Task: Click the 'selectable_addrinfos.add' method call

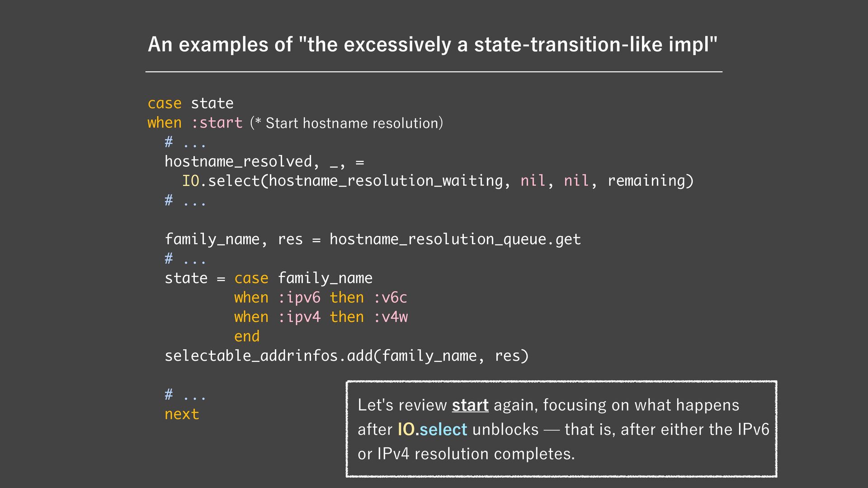Action: coord(269,356)
